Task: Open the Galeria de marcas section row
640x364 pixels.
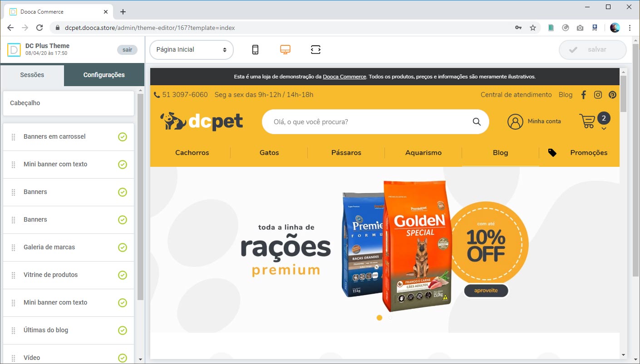Action: [69, 248]
